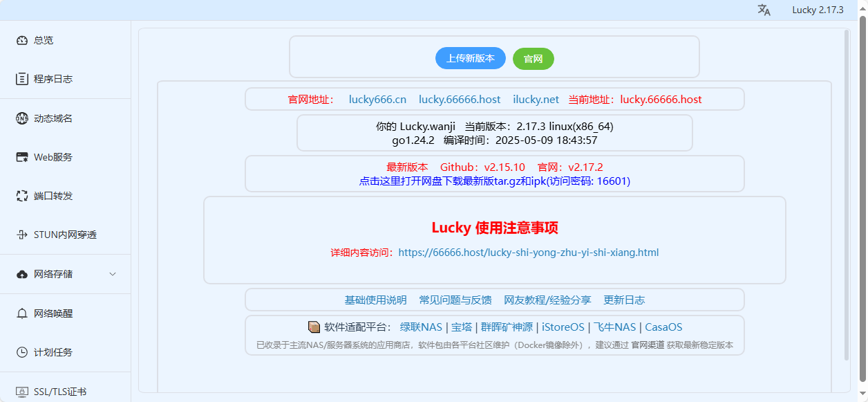Open the 宝塔 platform link
868x402 pixels.
click(x=462, y=327)
